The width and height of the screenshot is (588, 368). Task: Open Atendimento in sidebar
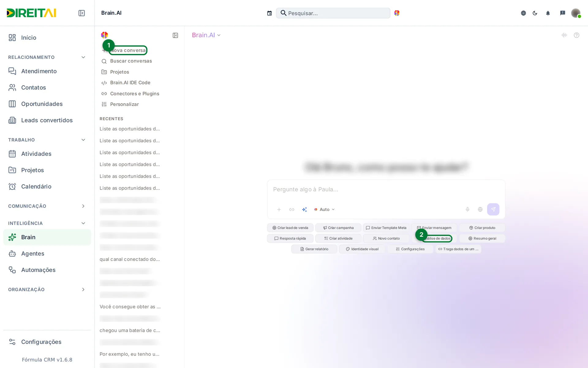[47, 71]
